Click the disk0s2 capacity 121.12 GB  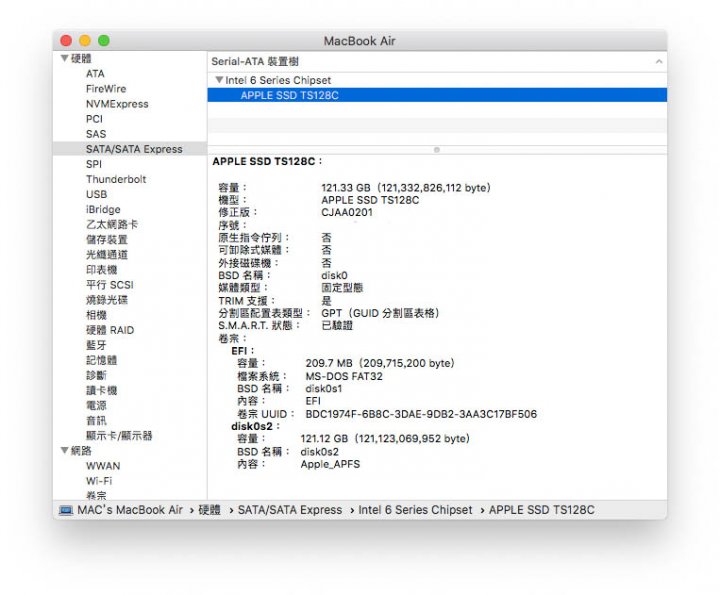(x=385, y=439)
